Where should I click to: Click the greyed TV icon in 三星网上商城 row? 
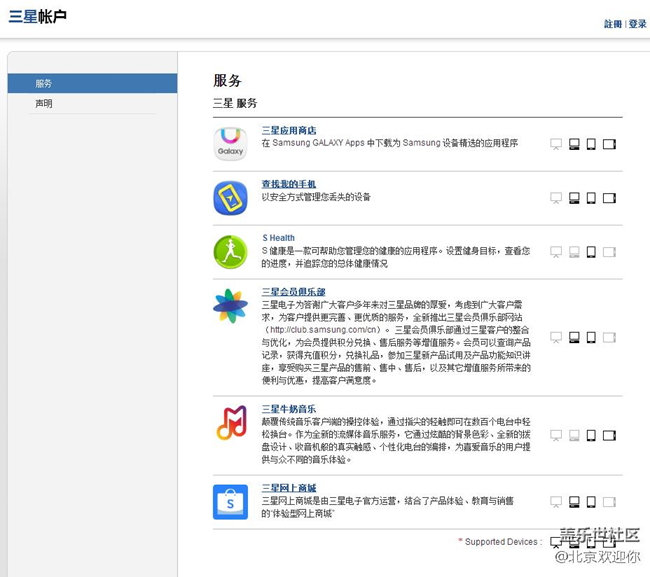click(556, 502)
